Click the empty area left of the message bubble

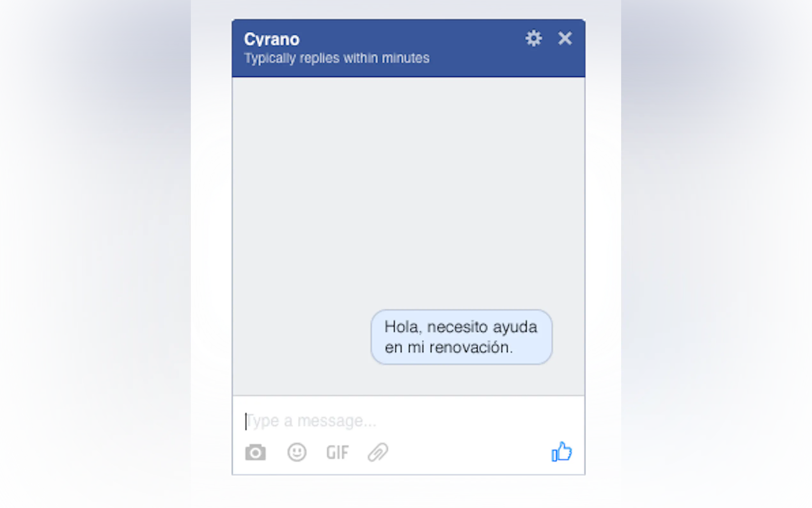tap(301, 337)
